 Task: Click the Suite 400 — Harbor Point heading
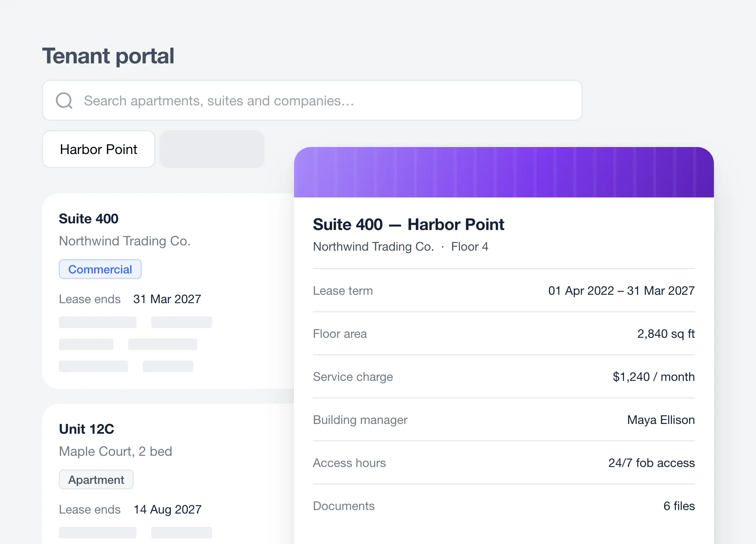click(408, 224)
